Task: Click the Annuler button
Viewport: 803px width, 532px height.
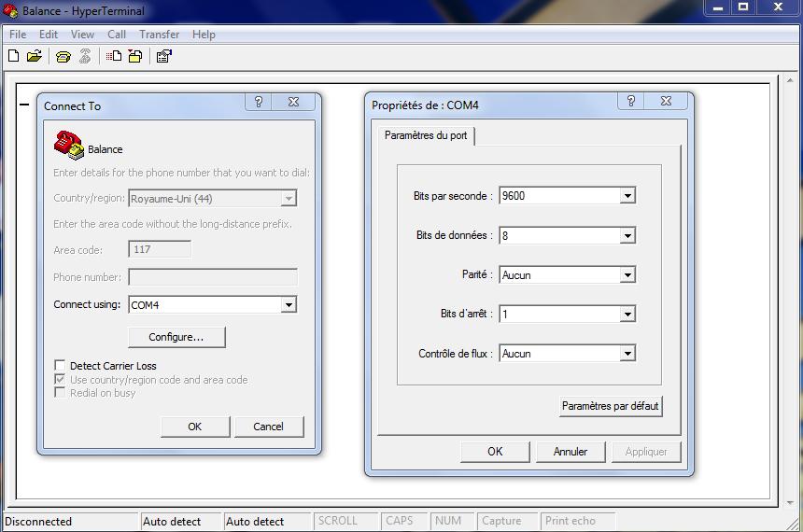Action: pos(571,452)
